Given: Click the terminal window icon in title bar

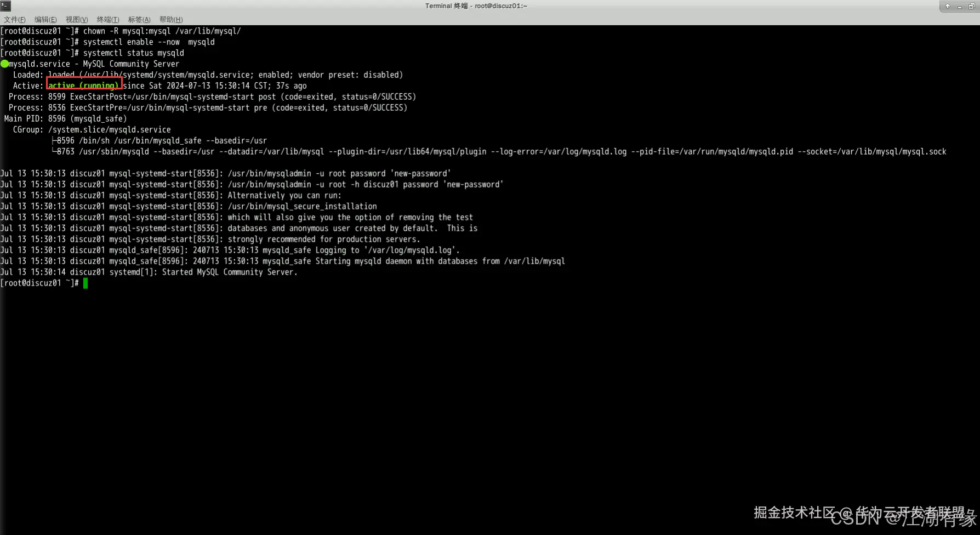Looking at the screenshot, I should tap(5, 6).
